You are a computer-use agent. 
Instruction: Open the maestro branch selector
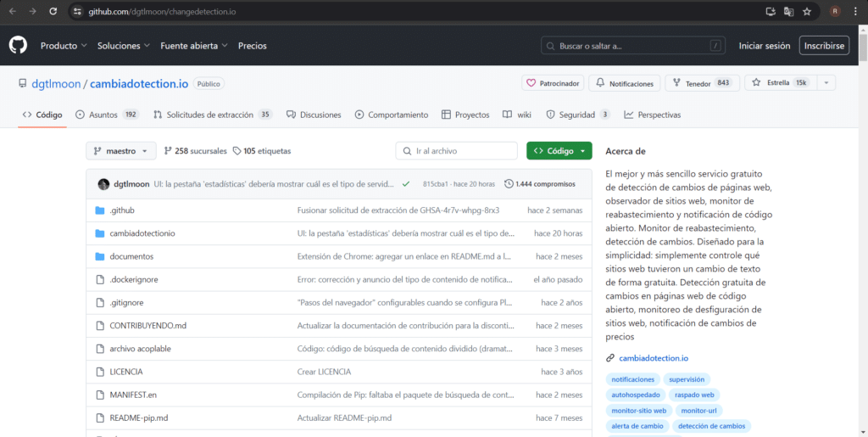[120, 151]
